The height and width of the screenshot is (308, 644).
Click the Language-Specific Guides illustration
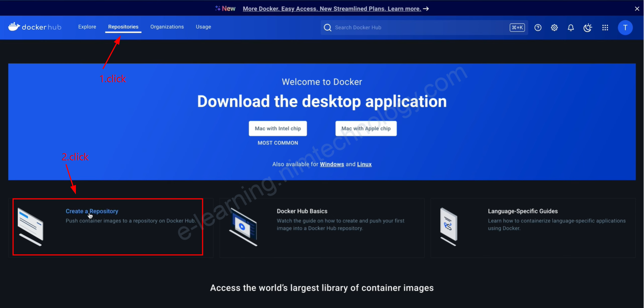point(449,227)
